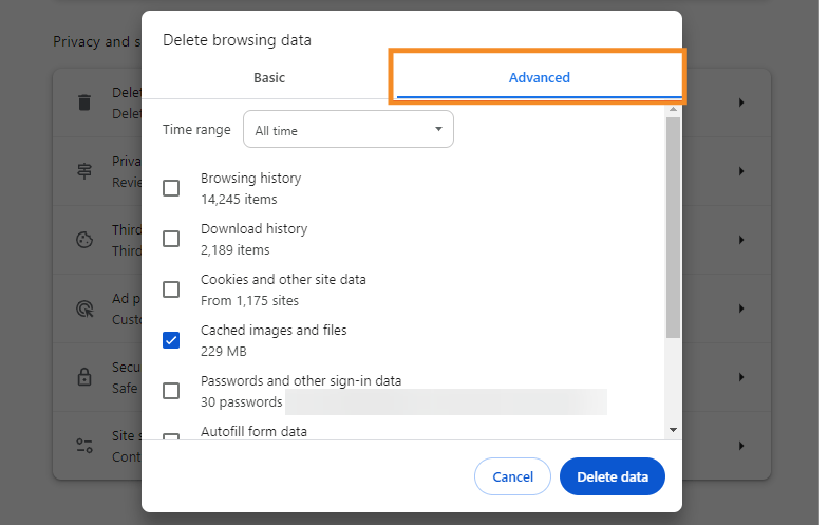Click the dialog scrollbar down arrow
This screenshot has width=820, height=525.
[x=673, y=430]
